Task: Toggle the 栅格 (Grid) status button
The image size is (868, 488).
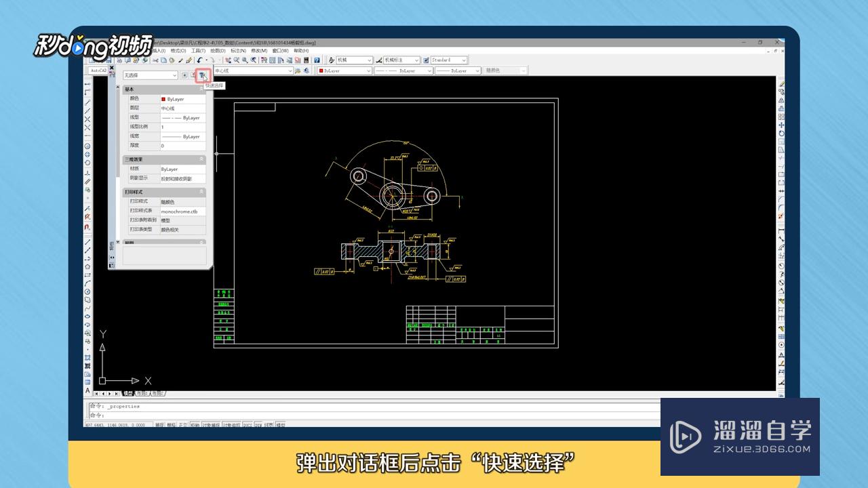Action: coord(171,425)
